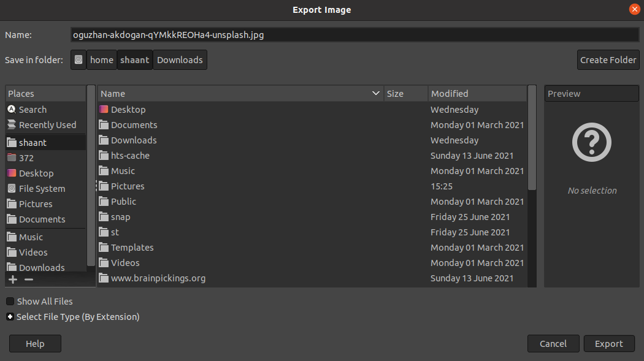Click the File System drive icon
This screenshot has height=361, width=644.
(12, 188)
